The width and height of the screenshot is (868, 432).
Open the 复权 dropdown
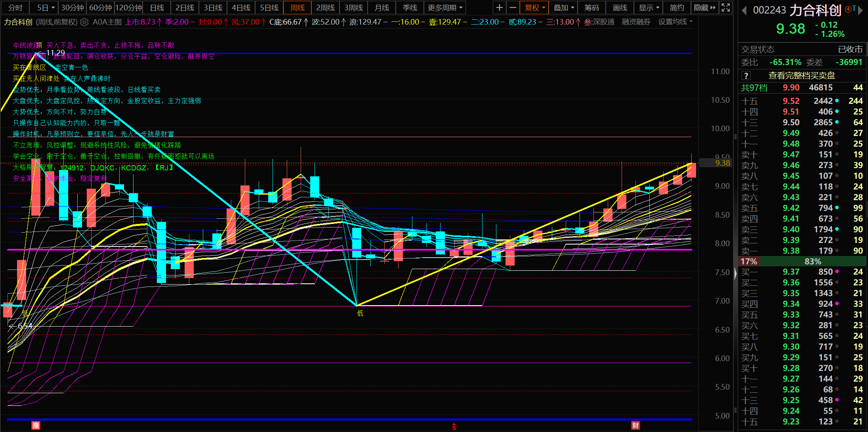click(x=535, y=8)
